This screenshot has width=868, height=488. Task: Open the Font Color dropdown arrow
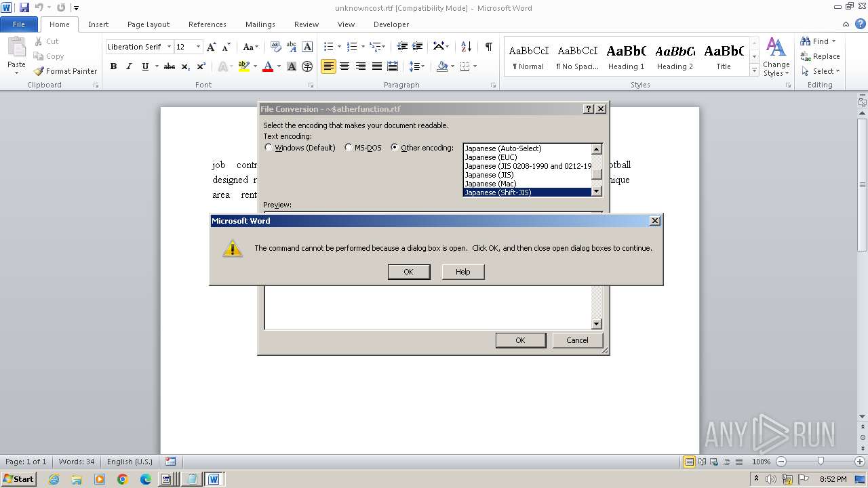279,66
